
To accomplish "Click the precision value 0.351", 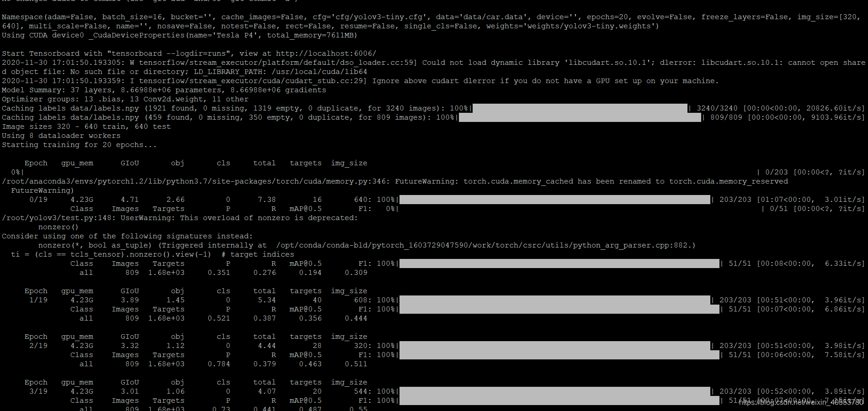I will [219, 273].
